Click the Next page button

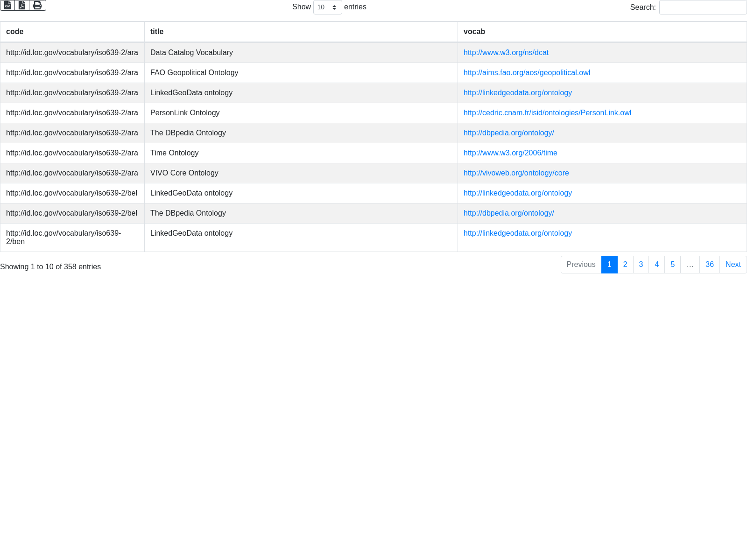click(x=733, y=265)
